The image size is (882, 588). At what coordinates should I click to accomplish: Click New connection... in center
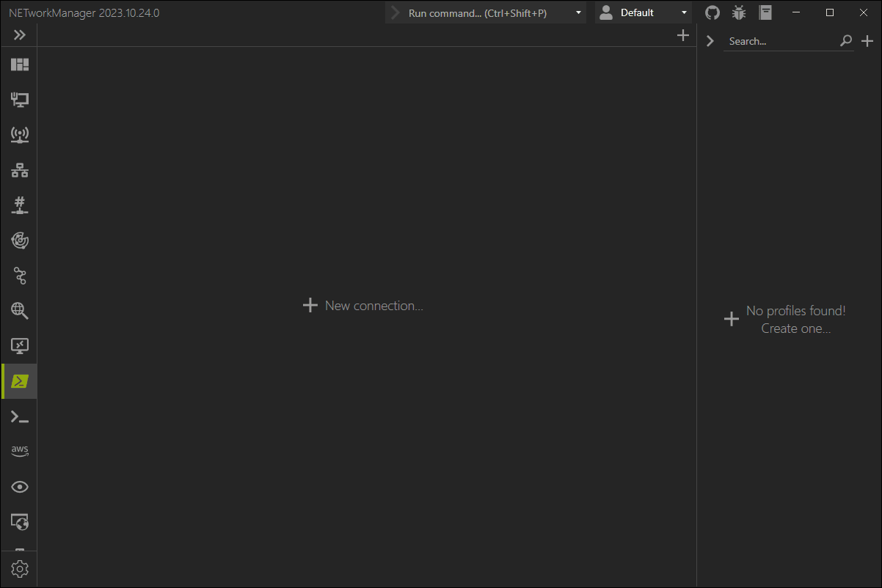pos(363,306)
